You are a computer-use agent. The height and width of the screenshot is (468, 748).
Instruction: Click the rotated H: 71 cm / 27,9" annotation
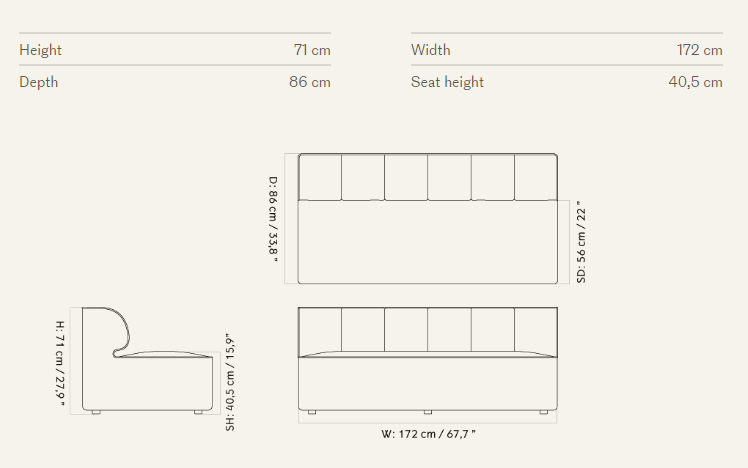(60, 362)
